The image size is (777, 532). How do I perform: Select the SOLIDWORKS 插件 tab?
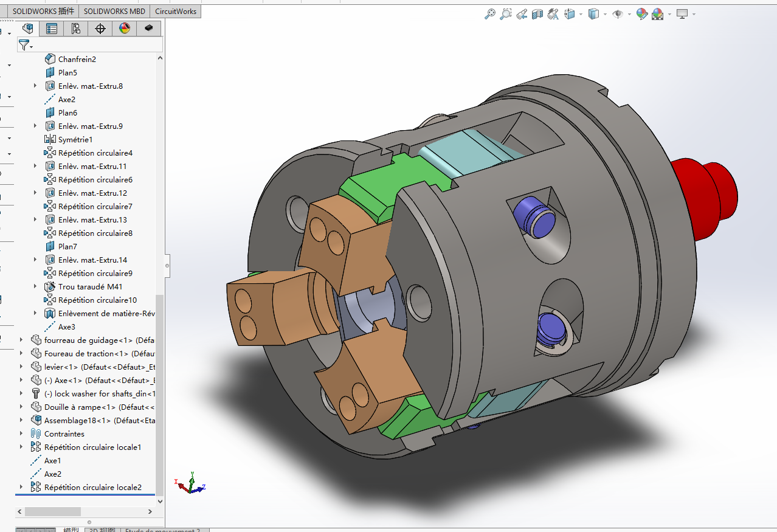click(44, 12)
